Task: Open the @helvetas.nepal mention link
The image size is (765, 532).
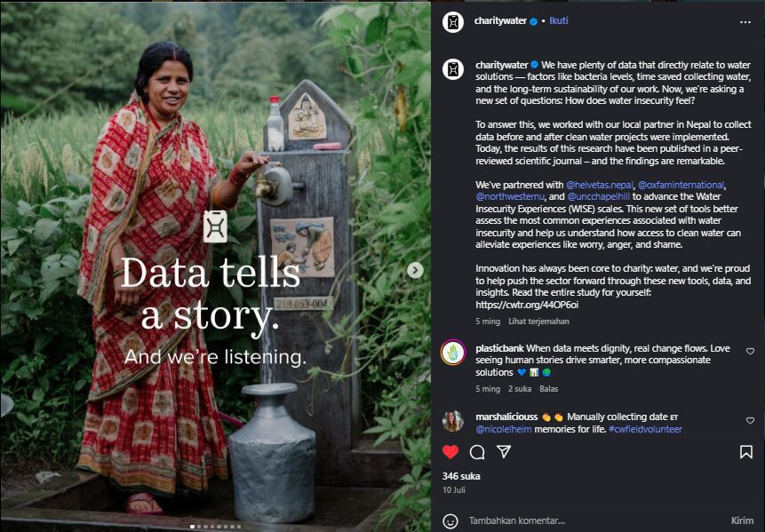Action: (599, 185)
